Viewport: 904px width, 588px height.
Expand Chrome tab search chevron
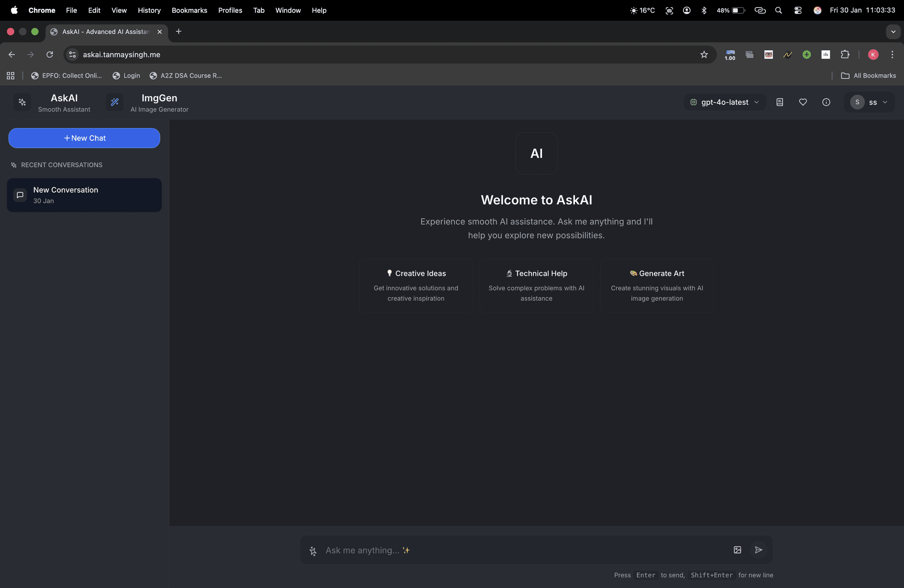coord(893,32)
